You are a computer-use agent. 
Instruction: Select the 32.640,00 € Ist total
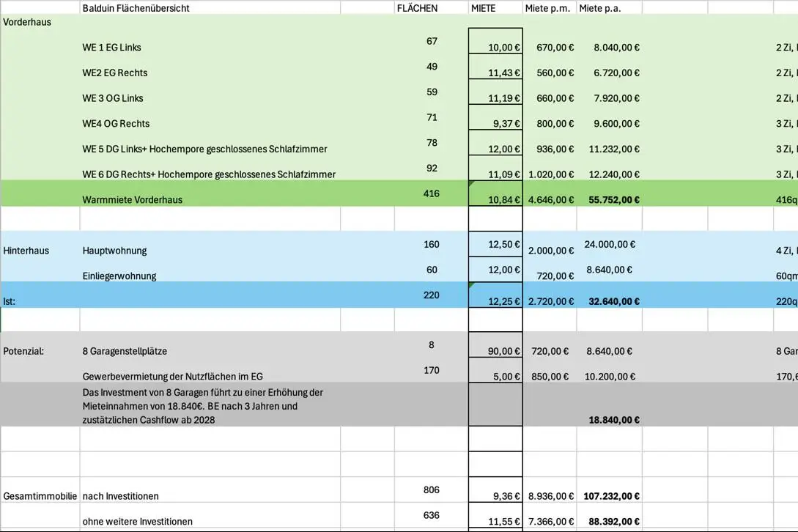pos(614,301)
